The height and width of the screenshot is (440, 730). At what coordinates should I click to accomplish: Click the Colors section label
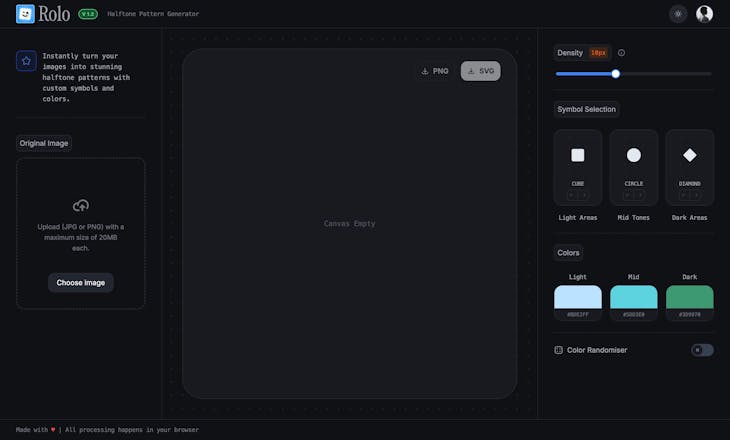point(568,253)
